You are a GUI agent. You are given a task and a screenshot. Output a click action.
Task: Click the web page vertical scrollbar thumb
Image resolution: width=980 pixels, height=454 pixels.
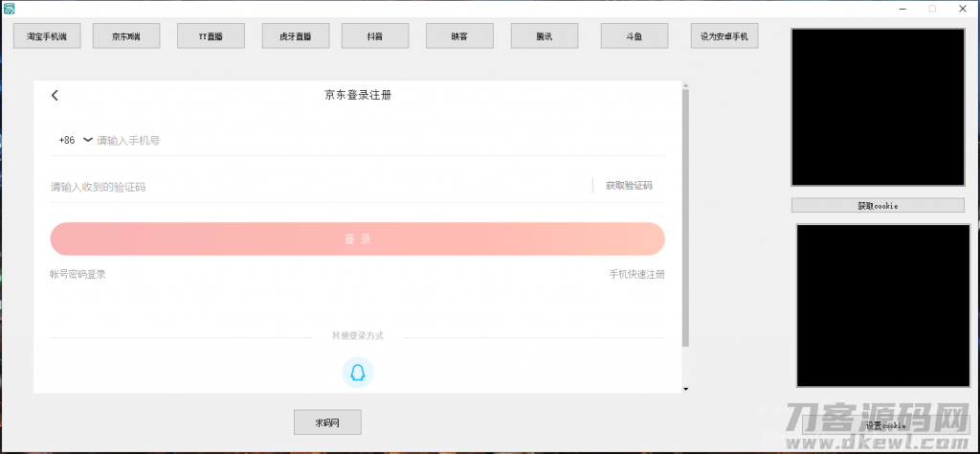tap(685, 217)
